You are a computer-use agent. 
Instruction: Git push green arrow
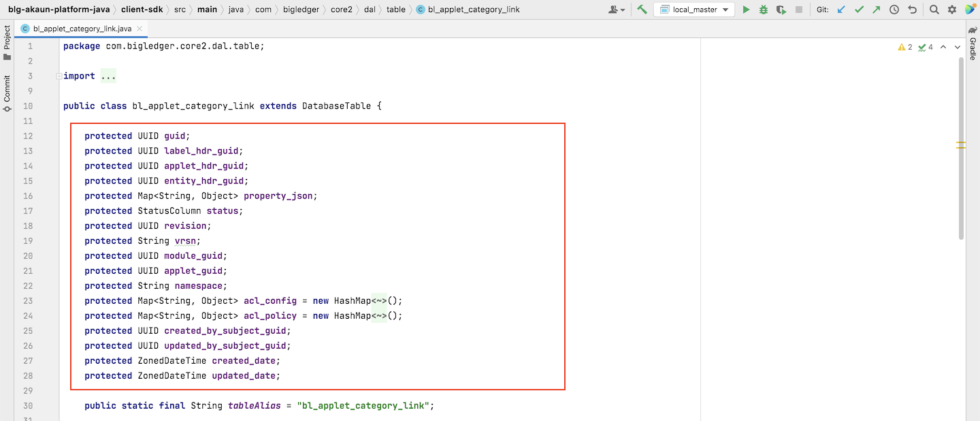(877, 10)
